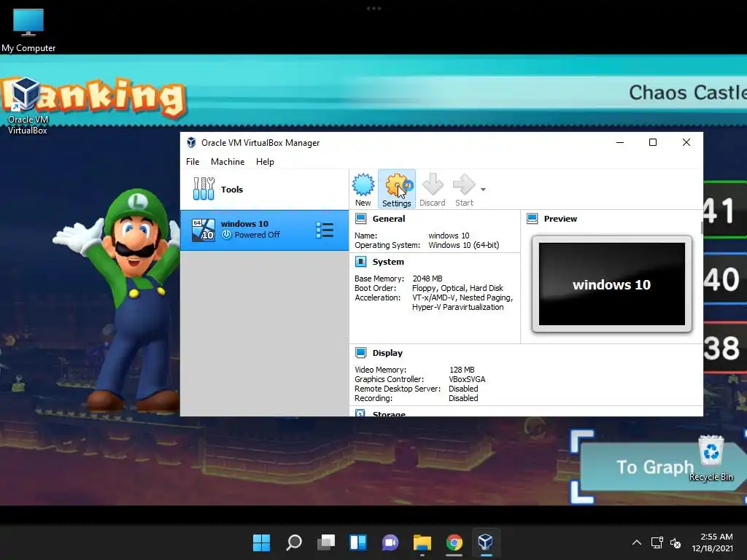
Task: Click the VirtualBox Manager title bar icon
Action: 191,142
